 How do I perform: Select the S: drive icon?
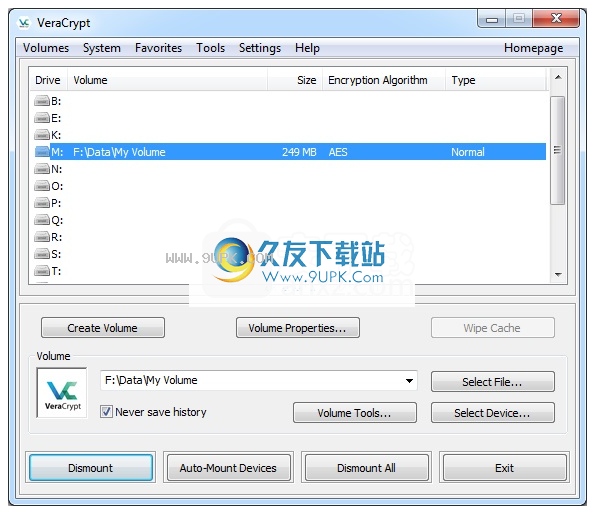pyautogui.click(x=42, y=254)
